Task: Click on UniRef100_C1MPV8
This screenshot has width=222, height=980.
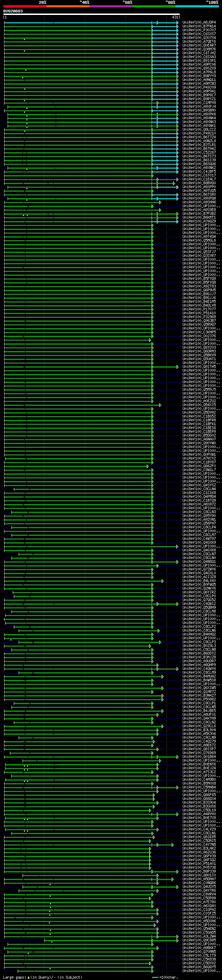Action: coord(199,103)
